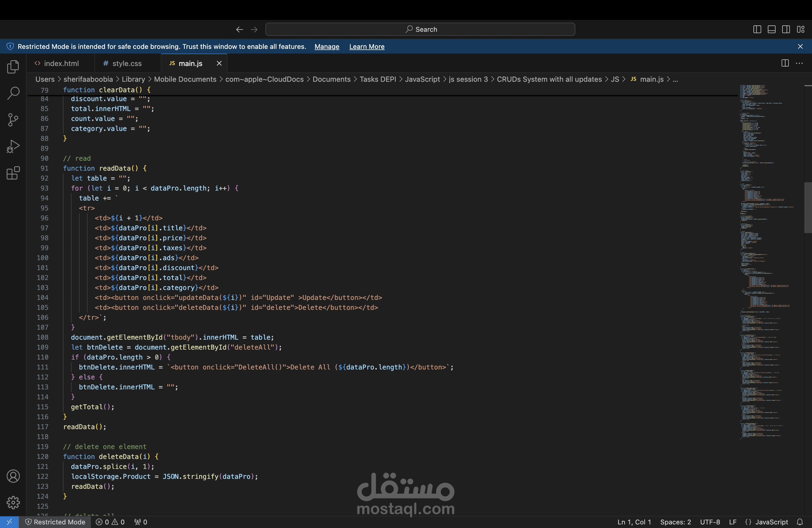Open the Manage gear icon
This screenshot has height=528, width=812.
pyautogui.click(x=13, y=502)
